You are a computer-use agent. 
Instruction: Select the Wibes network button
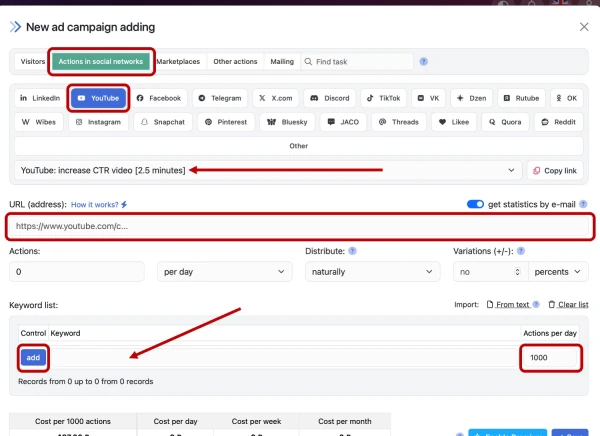tap(39, 122)
